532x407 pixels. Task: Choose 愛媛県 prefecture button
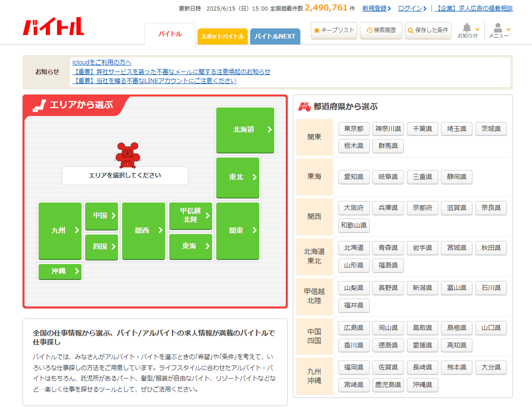[422, 345]
